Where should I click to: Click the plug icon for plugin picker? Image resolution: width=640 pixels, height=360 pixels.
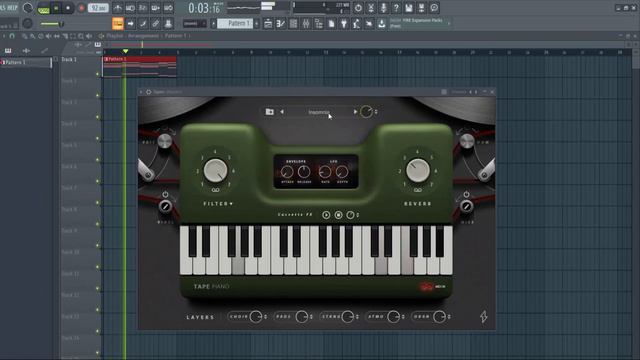coord(344,24)
